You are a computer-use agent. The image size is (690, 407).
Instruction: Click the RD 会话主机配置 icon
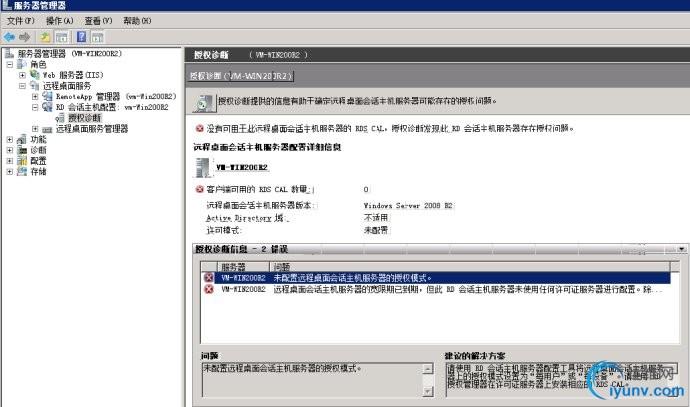pos(48,107)
